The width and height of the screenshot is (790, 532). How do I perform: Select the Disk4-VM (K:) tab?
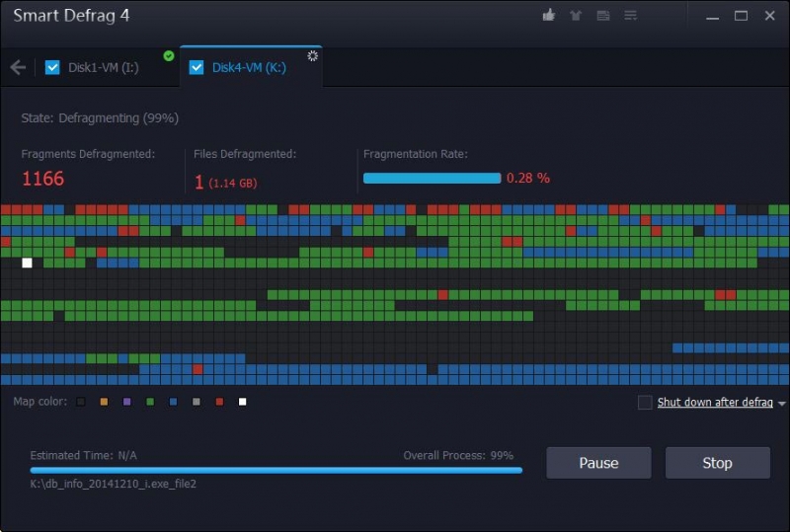(250, 67)
